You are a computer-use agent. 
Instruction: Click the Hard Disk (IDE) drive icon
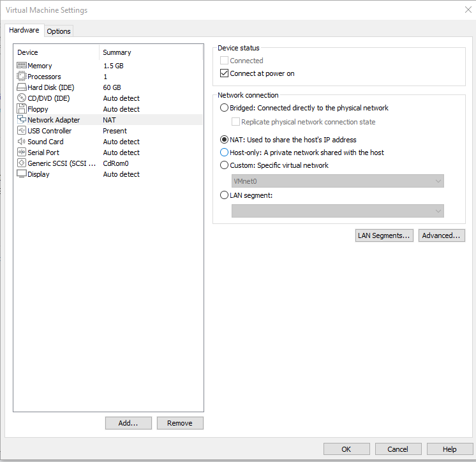point(22,87)
